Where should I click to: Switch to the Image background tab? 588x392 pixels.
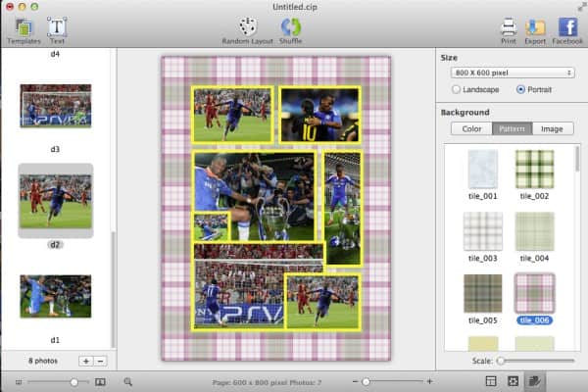tap(552, 128)
